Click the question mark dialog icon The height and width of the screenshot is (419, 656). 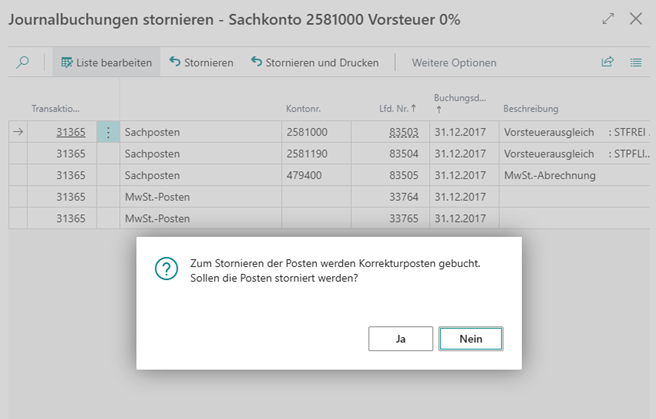166,269
